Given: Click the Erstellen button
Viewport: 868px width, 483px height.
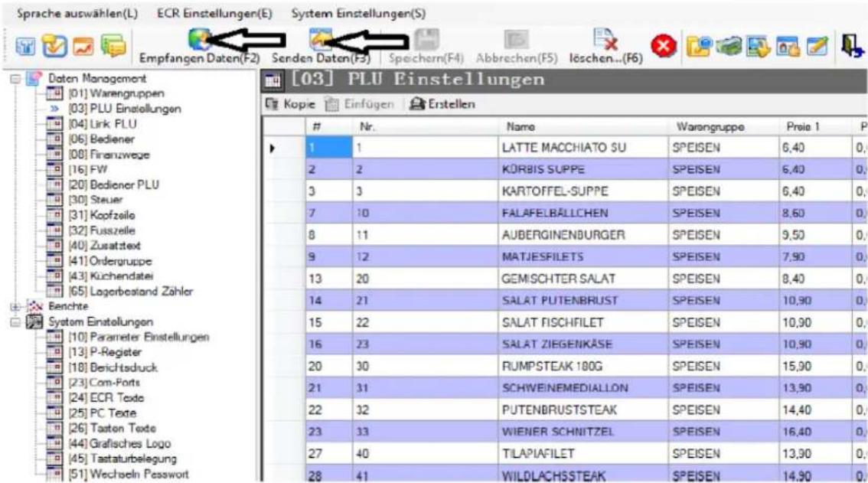Looking at the screenshot, I should (x=442, y=103).
